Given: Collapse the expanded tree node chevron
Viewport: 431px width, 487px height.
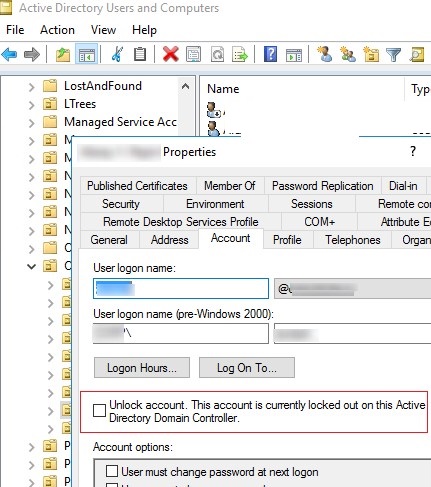Looking at the screenshot, I should click(x=32, y=267).
